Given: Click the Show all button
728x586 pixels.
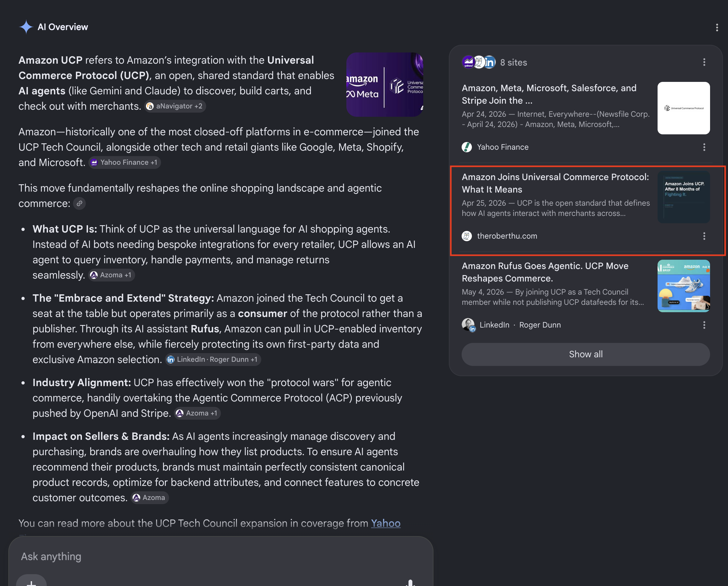Looking at the screenshot, I should coord(586,354).
